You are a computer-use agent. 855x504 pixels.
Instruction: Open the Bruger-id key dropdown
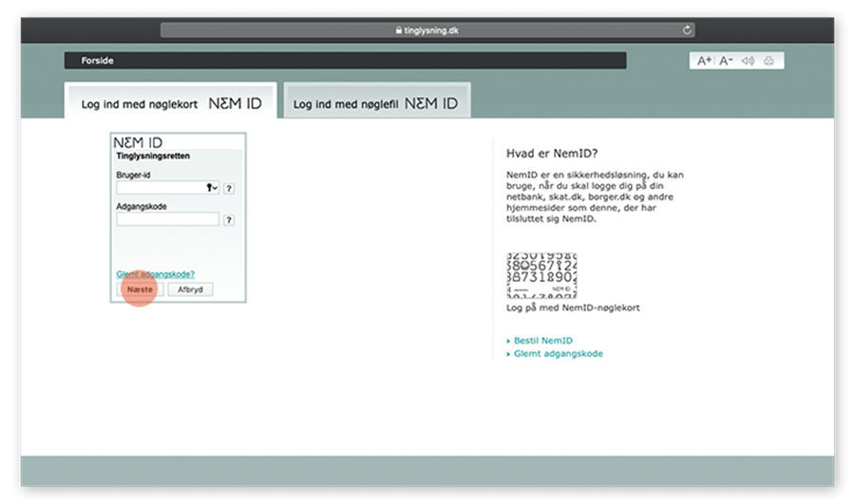tap(212, 187)
